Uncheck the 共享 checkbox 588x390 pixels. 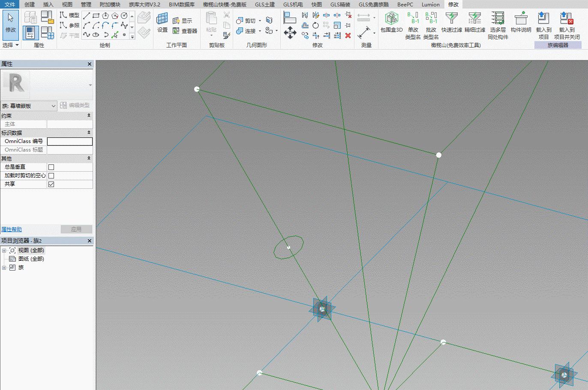[x=51, y=184]
